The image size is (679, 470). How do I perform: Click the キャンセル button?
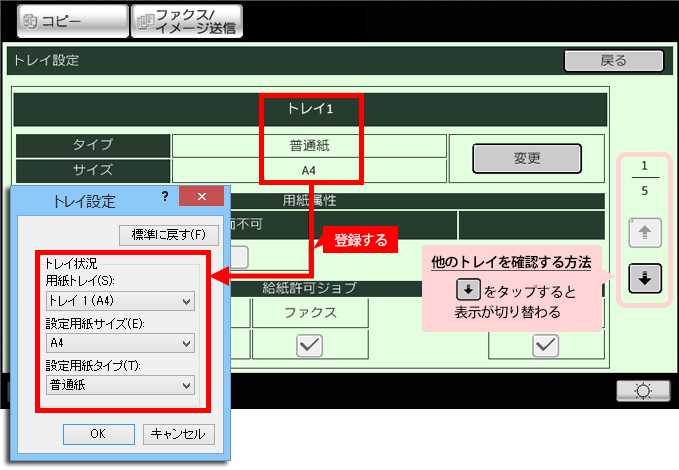coord(179,433)
